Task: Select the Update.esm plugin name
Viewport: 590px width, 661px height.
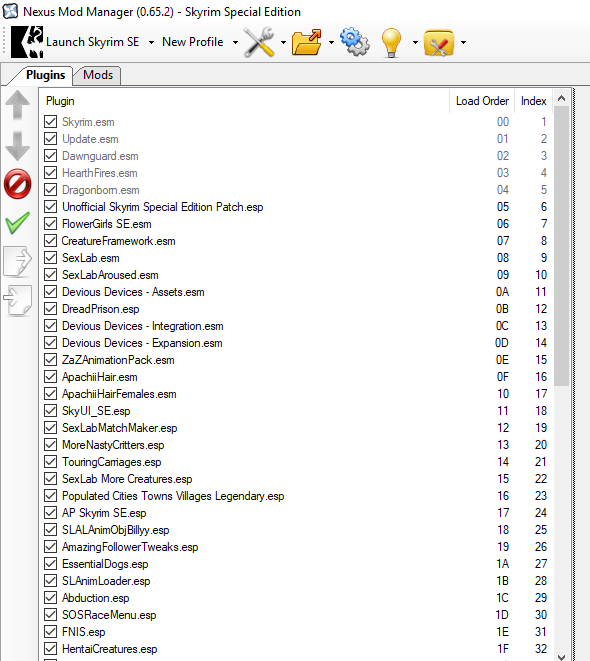Action: (x=90, y=139)
